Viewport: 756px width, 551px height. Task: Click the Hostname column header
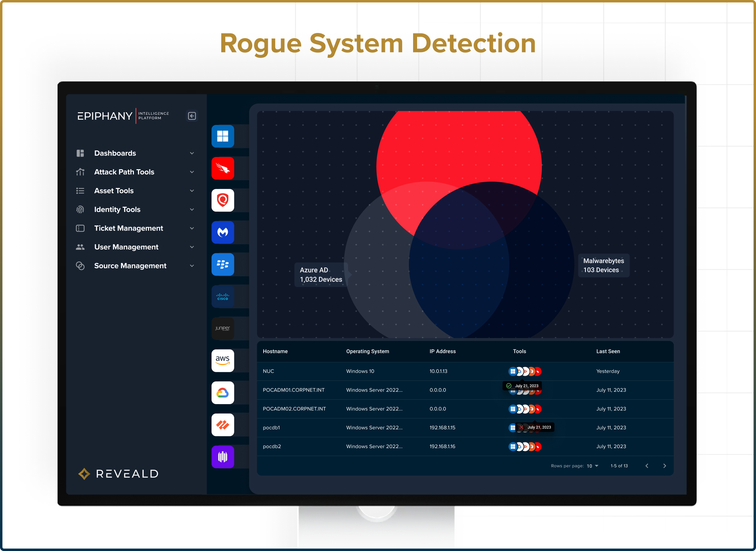click(275, 351)
